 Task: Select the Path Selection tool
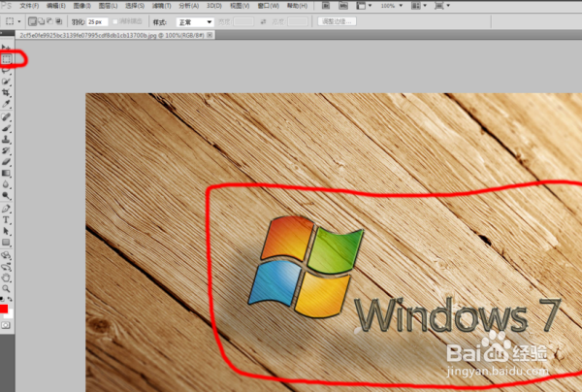click(x=6, y=231)
